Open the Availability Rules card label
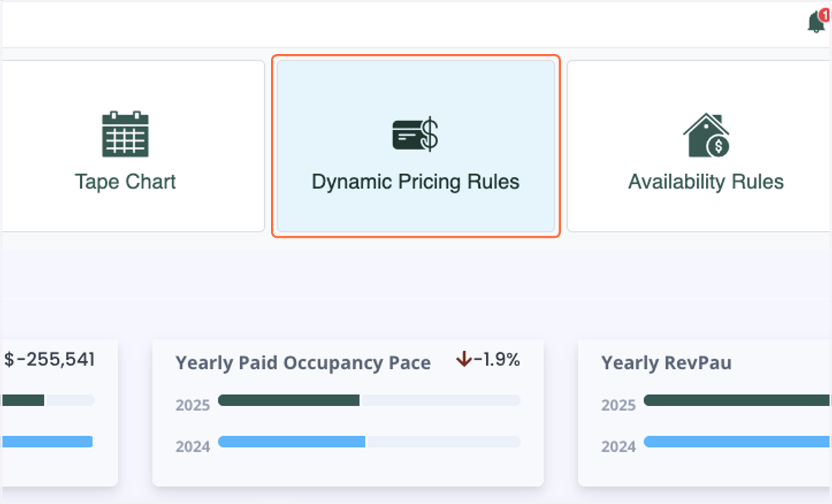This screenshot has height=504, width=832. pos(706,182)
